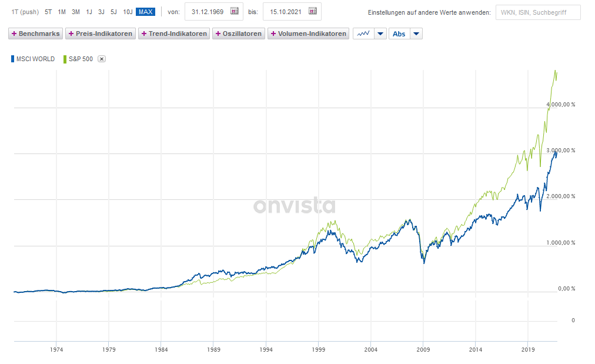Image resolution: width=595 pixels, height=364 pixels.
Task: Click the 1974 year label
Action: click(56, 349)
